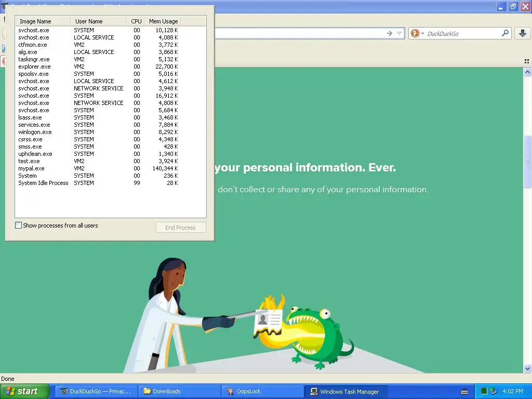Image resolution: width=532 pixels, height=399 pixels.
Task: Select the System process with 236 K
Action: pos(98,176)
